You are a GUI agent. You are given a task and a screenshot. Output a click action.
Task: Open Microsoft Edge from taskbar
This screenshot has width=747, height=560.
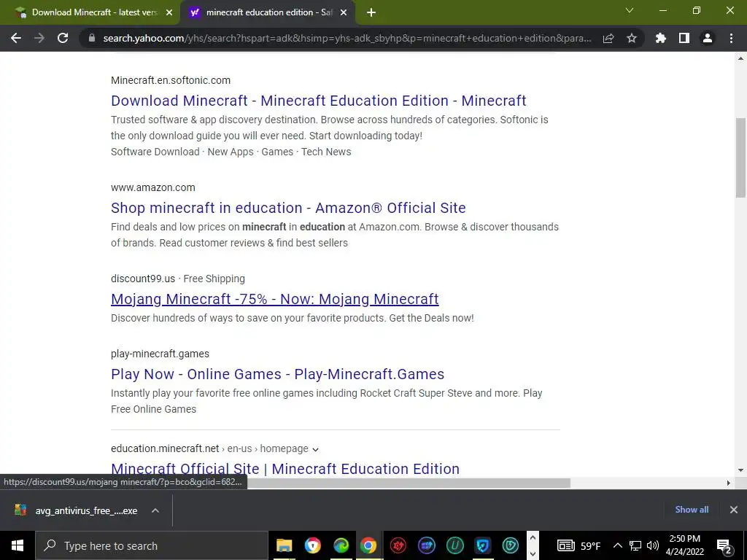point(341,545)
